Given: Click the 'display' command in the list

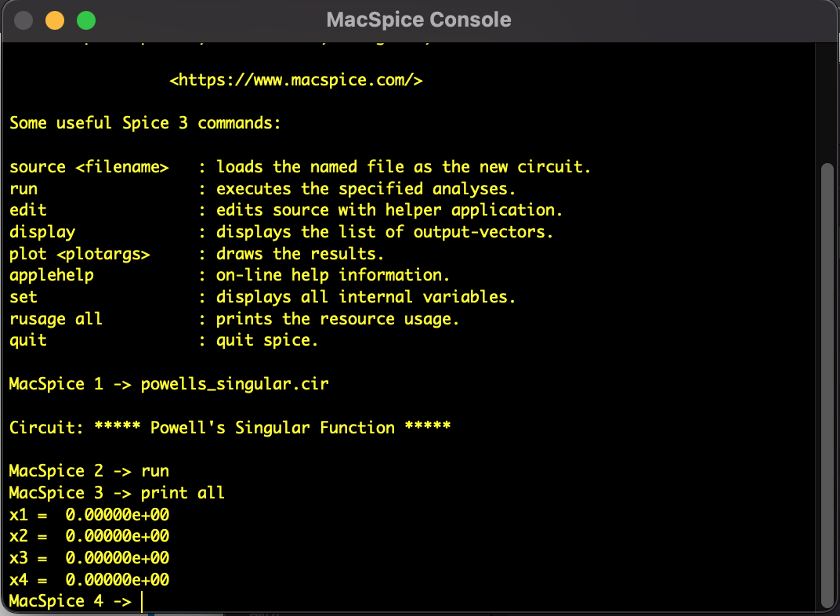Looking at the screenshot, I should (x=42, y=232).
